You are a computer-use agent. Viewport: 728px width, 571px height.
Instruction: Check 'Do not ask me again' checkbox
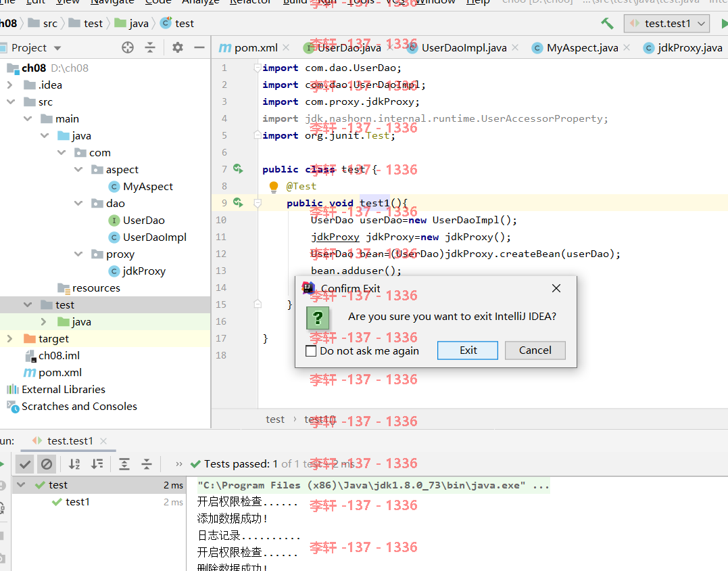point(311,350)
